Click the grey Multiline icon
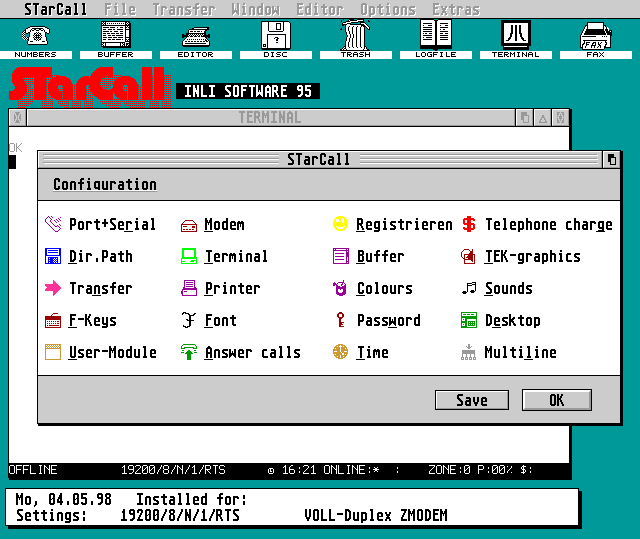This screenshot has height=539, width=640. (469, 353)
